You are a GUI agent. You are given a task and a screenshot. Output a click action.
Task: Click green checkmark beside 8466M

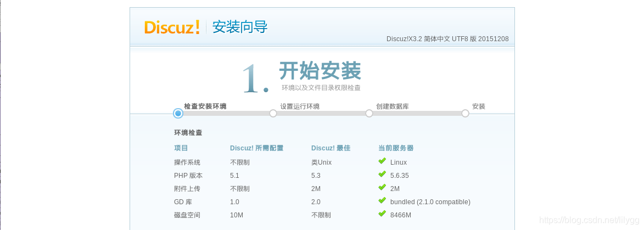(382, 214)
